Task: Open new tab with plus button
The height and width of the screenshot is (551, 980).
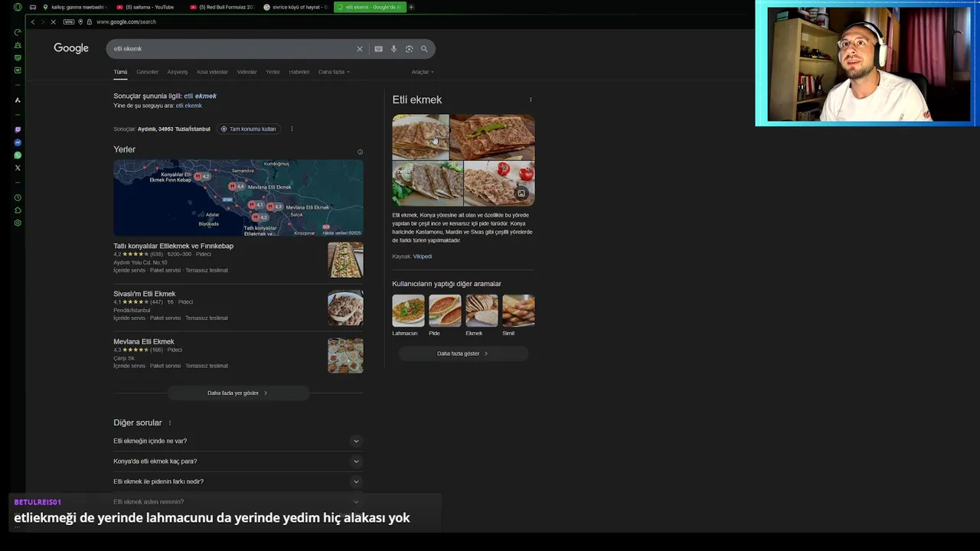Action: tap(411, 7)
